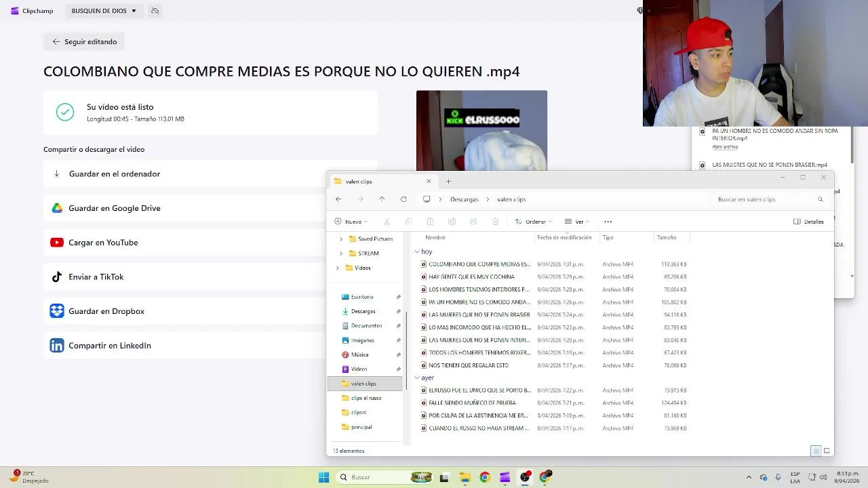Click the Buscar en valen clips search field
The image size is (868, 488).
(770, 199)
